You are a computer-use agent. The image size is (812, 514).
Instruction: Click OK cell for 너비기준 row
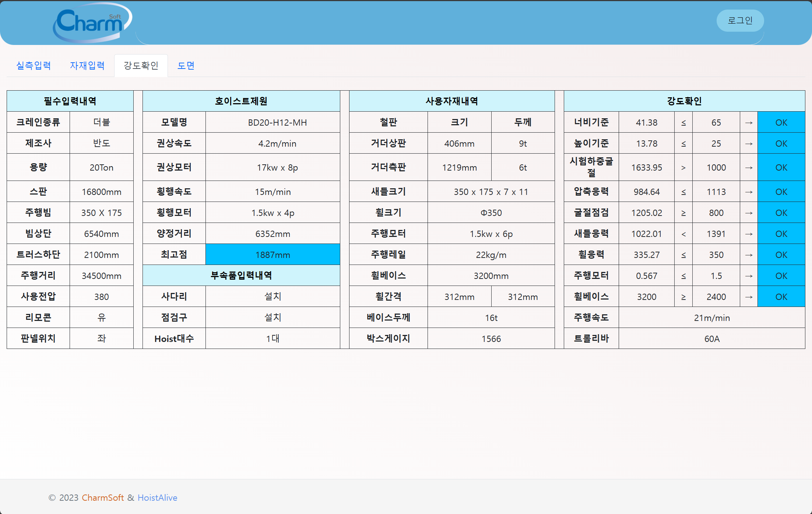point(781,122)
